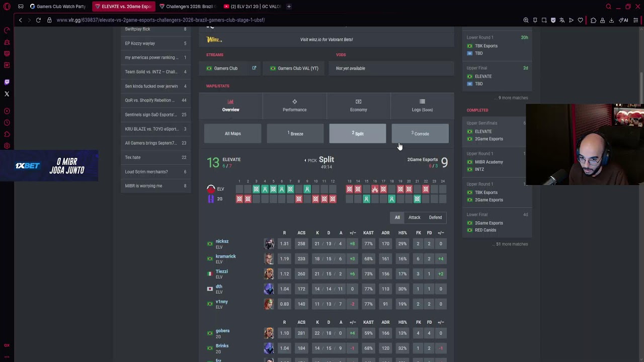Open the Lower Final 2Game vs RED Canids match
644x362 pixels.
click(x=497, y=223)
